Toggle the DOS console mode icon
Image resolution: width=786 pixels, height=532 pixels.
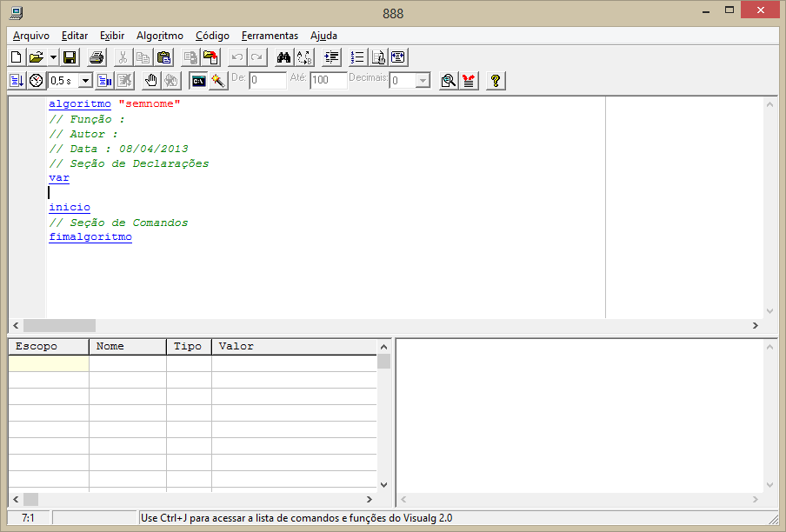coord(199,81)
